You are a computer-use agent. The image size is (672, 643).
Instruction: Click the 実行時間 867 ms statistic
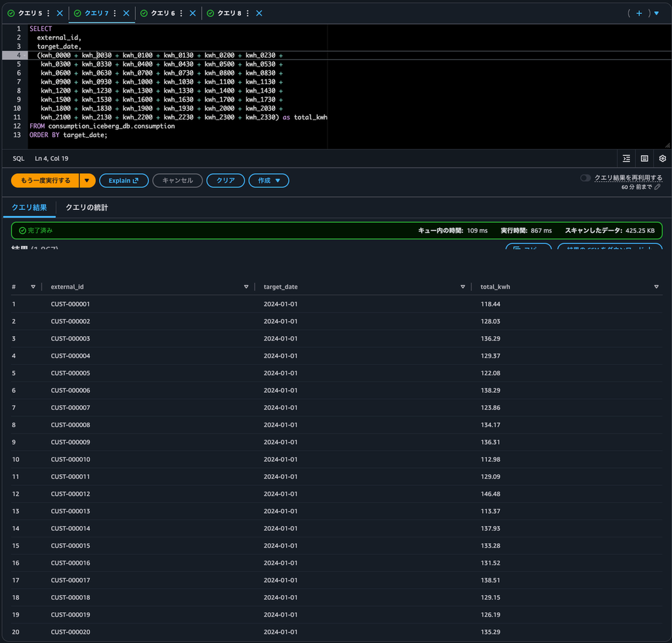pos(526,230)
